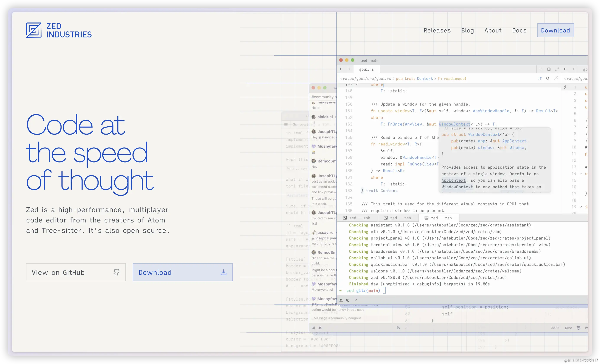600x364 pixels.
Task: Click the WindowContext link in hover popup
Action: click(x=457, y=187)
